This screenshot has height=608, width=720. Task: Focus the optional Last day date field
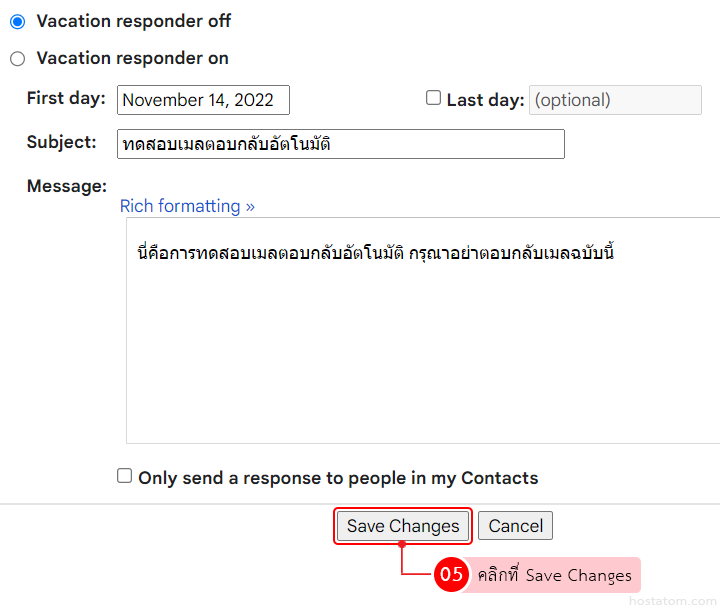pos(615,100)
